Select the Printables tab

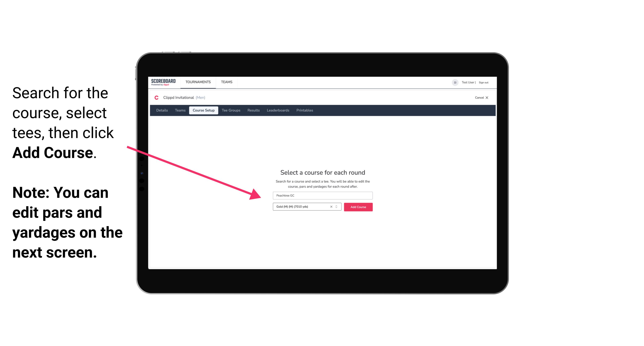305,110
